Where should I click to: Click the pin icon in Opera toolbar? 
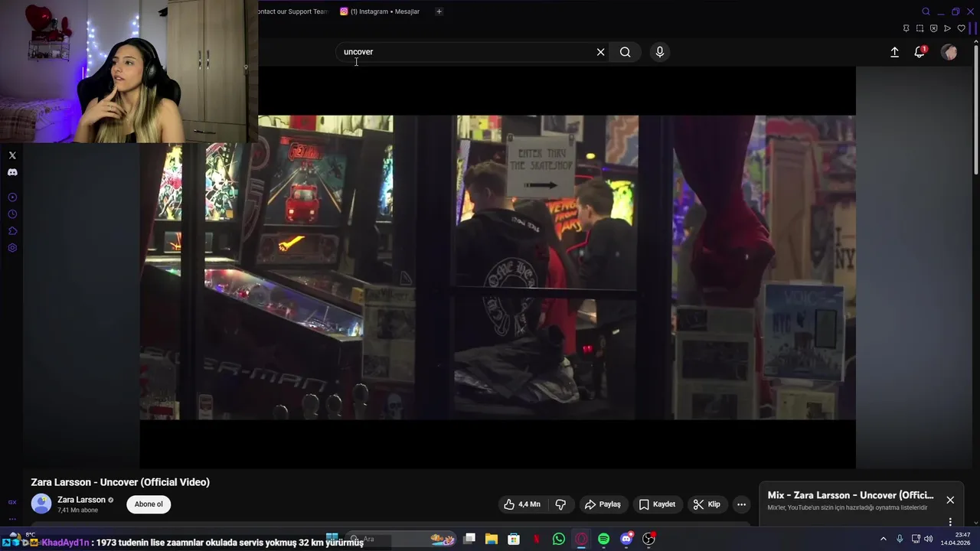[906, 28]
